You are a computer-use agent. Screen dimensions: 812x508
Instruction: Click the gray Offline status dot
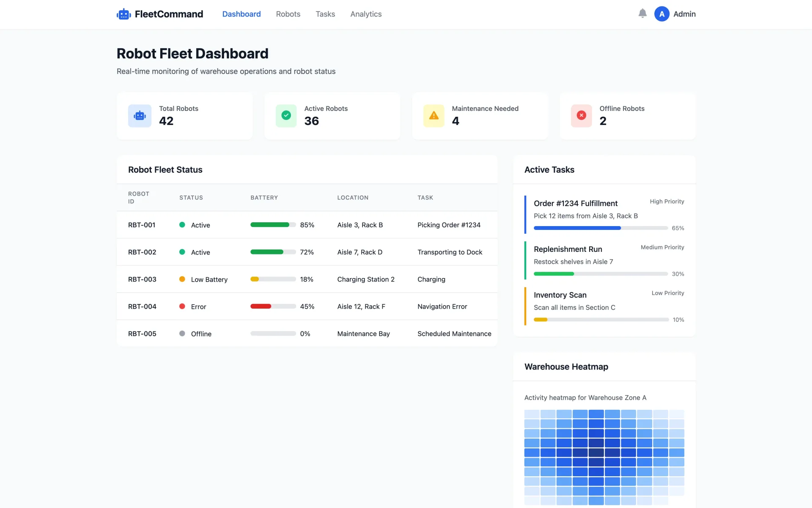(x=182, y=333)
